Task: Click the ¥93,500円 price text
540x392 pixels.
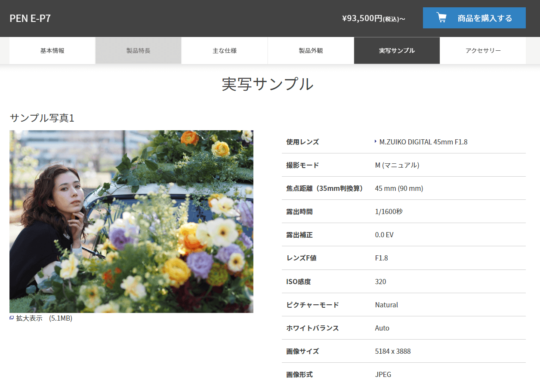Action: coord(373,18)
